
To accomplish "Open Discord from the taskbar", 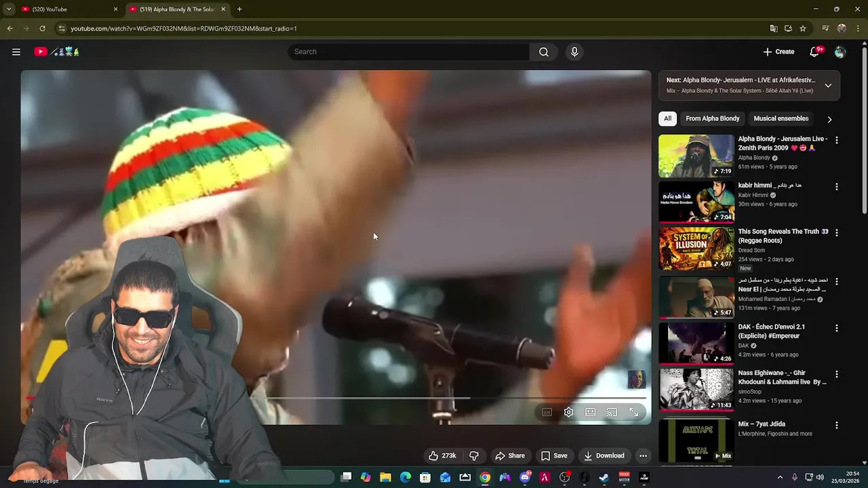I will tap(525, 477).
